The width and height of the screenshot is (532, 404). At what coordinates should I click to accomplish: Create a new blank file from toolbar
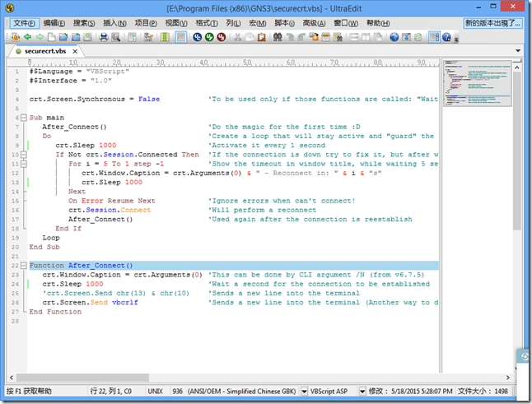[52, 37]
